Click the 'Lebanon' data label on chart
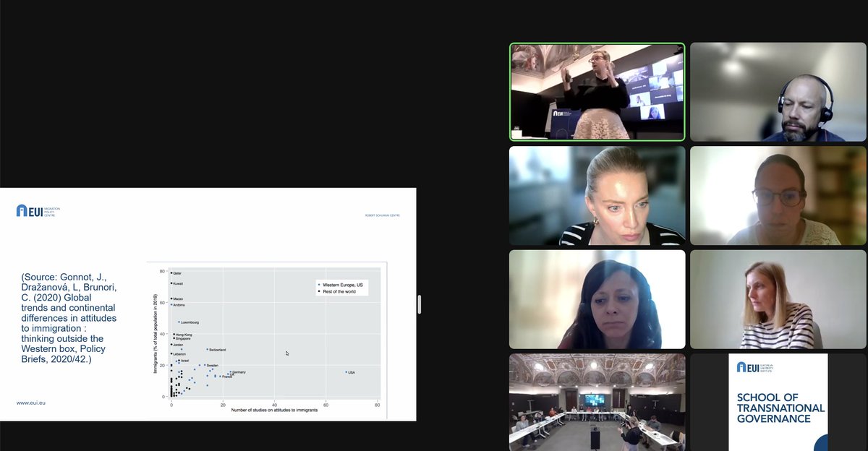Viewport: 868px width, 451px height. [179, 354]
